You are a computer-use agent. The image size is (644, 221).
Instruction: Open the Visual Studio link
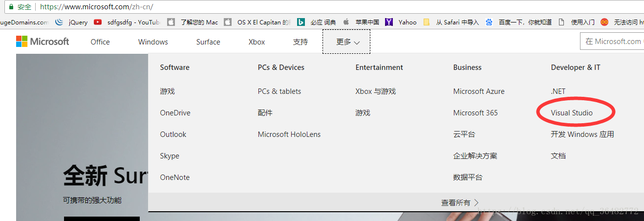pos(572,113)
